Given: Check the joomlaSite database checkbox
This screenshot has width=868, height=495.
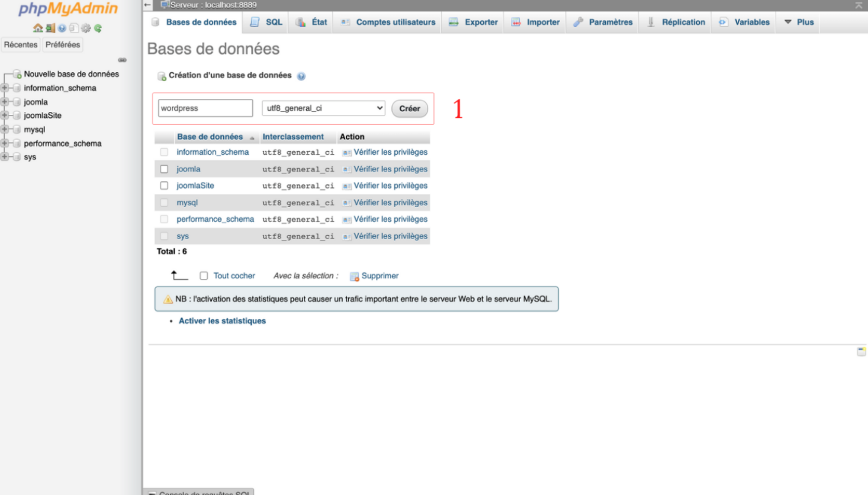Looking at the screenshot, I should tap(164, 185).
